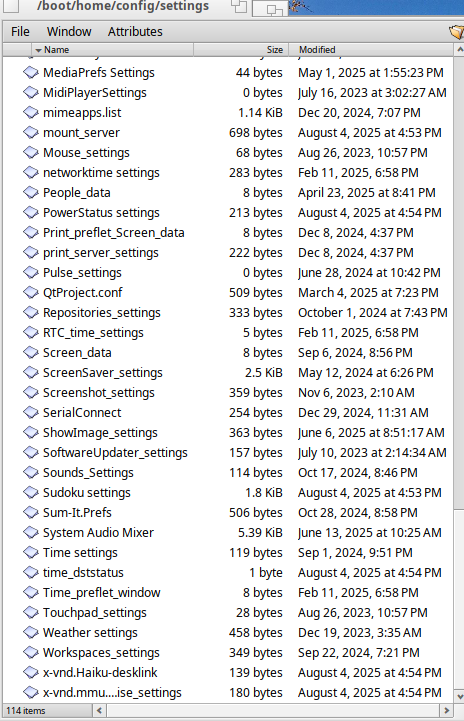Click the window zoom button in title bar

239,6
